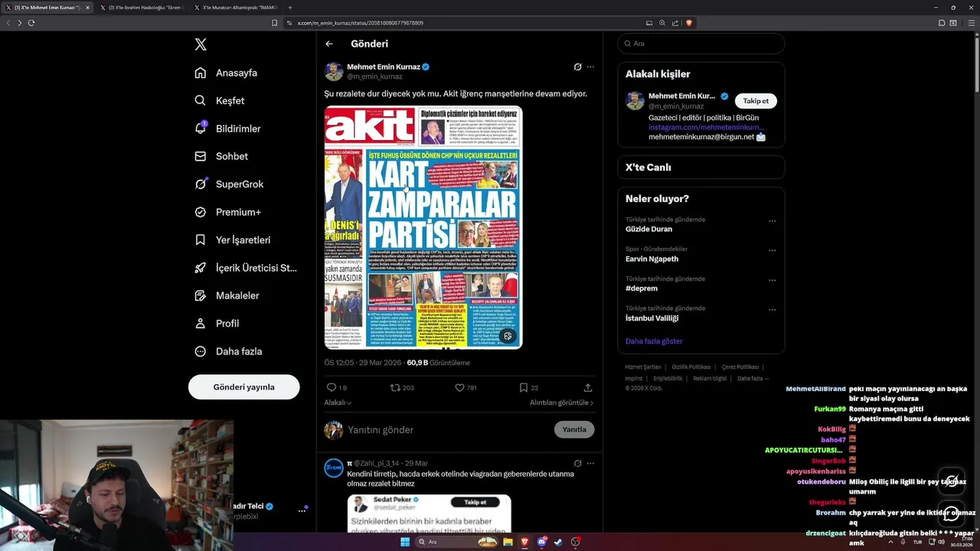Open more options for Earvin Ngapeth trend
This screenshot has width=980, height=551.
click(772, 250)
